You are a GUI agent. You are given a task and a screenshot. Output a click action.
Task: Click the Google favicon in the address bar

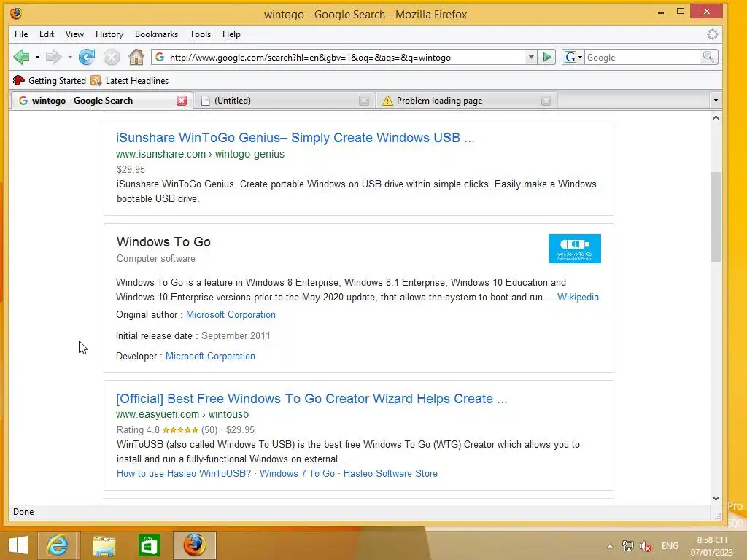[x=160, y=57]
